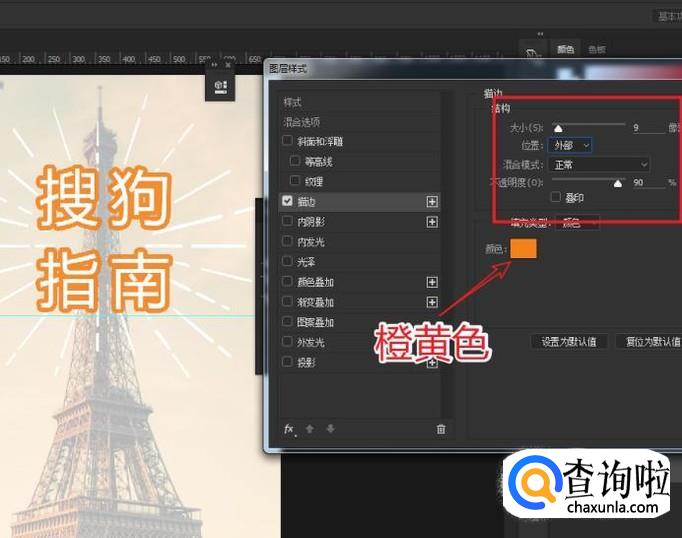Click the 复位为默认值 button
Image resolution: width=682 pixels, height=538 pixels.
pyautogui.click(x=650, y=342)
